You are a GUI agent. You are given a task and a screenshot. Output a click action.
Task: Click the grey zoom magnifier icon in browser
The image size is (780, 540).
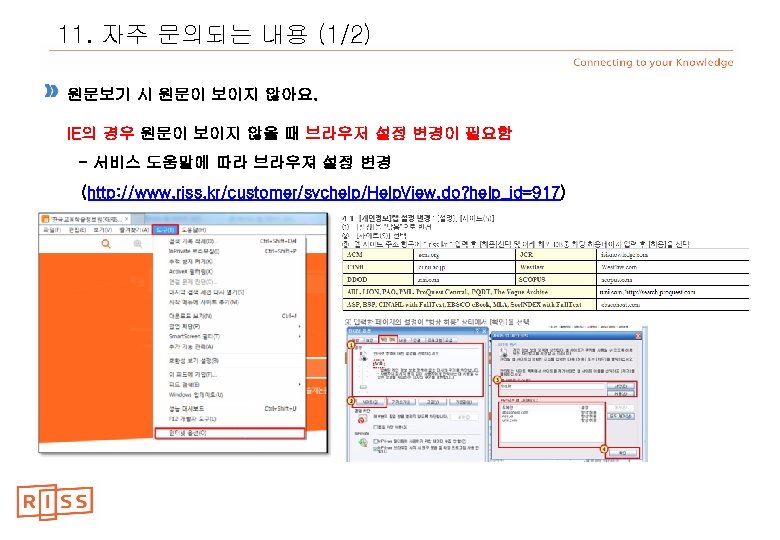pyautogui.click(x=138, y=244)
